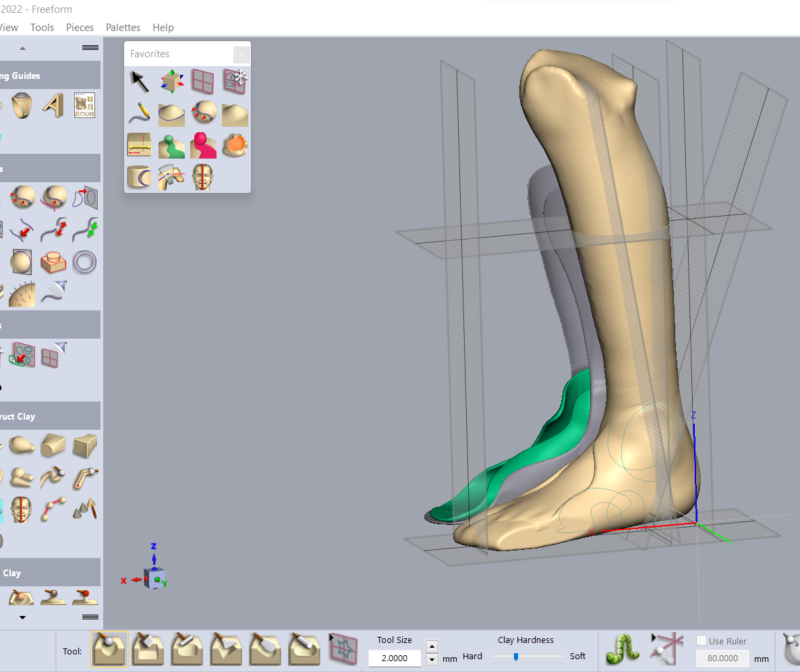Close the Favorites palette
This screenshot has height=672, width=800.
tap(241, 54)
